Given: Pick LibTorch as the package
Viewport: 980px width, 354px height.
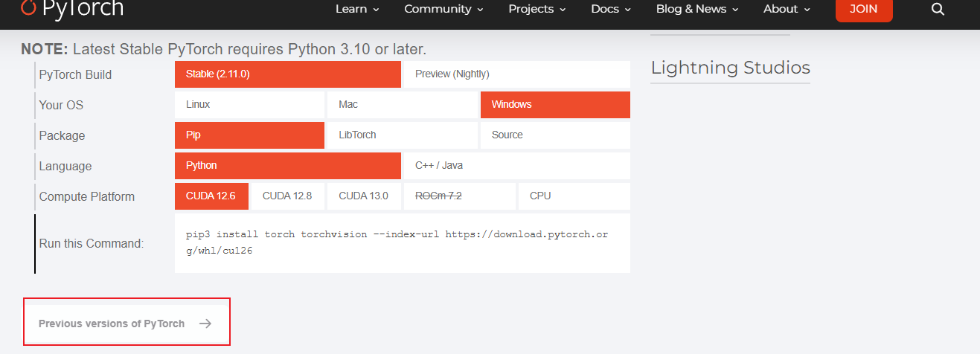Looking at the screenshot, I should (x=402, y=135).
